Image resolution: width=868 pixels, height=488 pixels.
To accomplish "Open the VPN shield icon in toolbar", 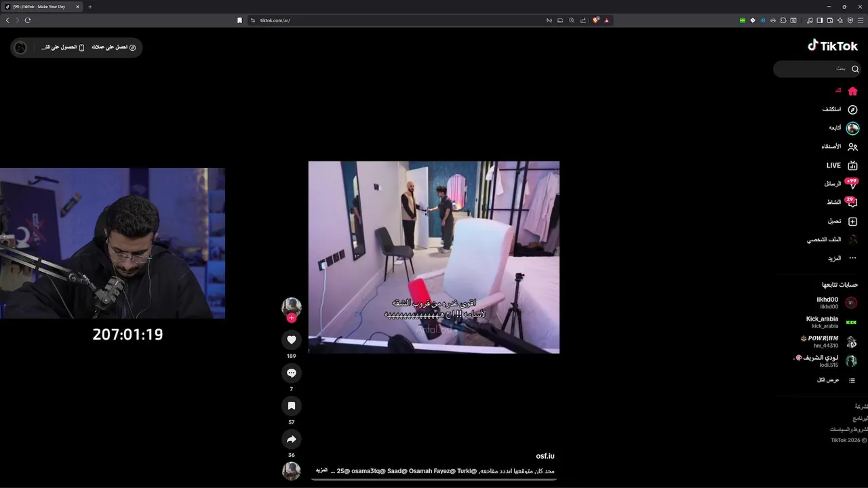I will click(850, 20).
